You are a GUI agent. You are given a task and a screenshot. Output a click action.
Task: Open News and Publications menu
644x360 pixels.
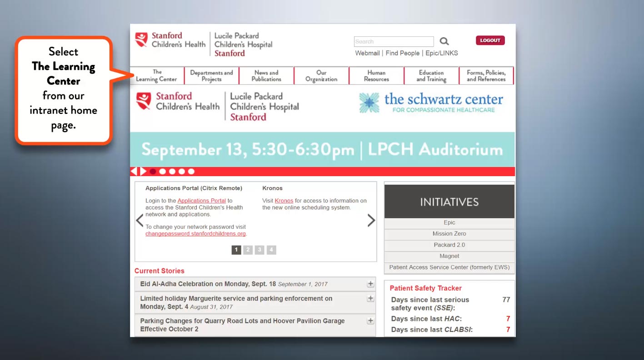[266, 75]
